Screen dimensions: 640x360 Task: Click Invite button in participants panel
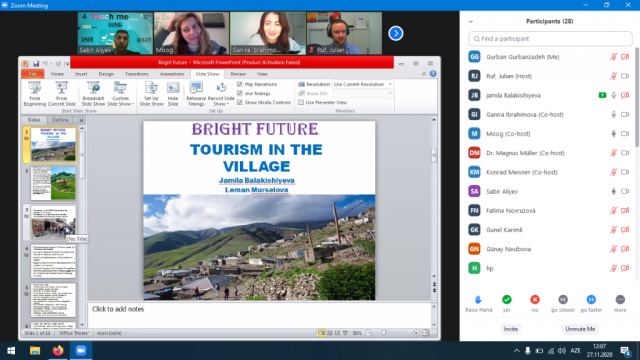click(510, 329)
